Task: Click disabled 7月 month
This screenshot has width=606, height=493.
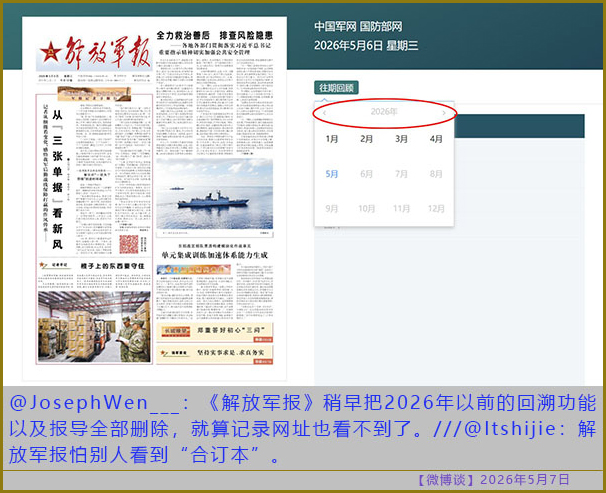Action: 401,174
